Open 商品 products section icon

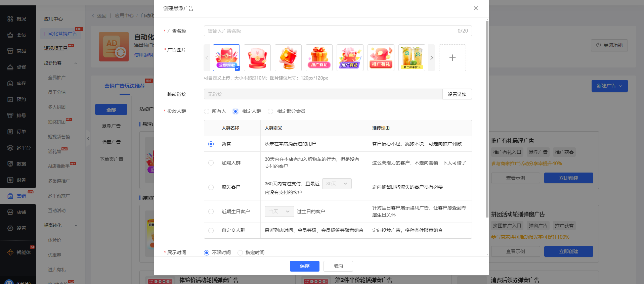pyautogui.click(x=10, y=51)
